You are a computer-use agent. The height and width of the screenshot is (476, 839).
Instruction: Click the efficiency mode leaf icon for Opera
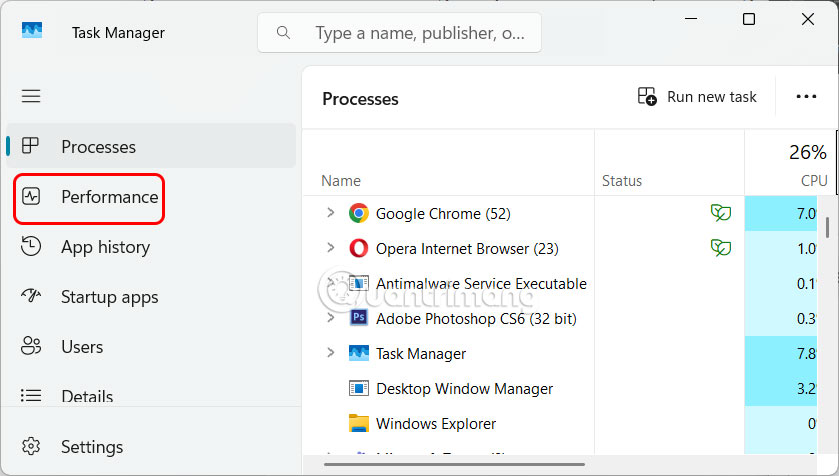point(721,248)
